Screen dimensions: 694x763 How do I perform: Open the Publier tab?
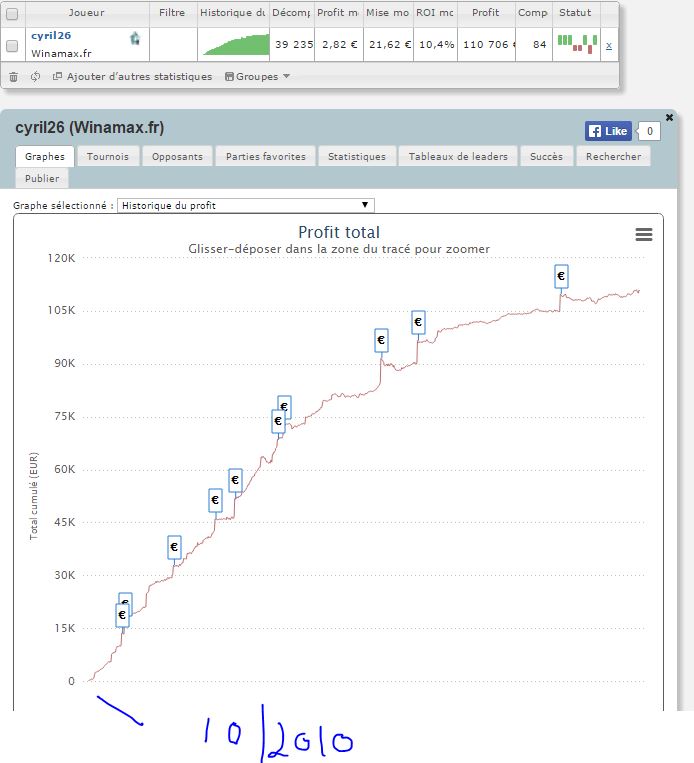click(42, 178)
